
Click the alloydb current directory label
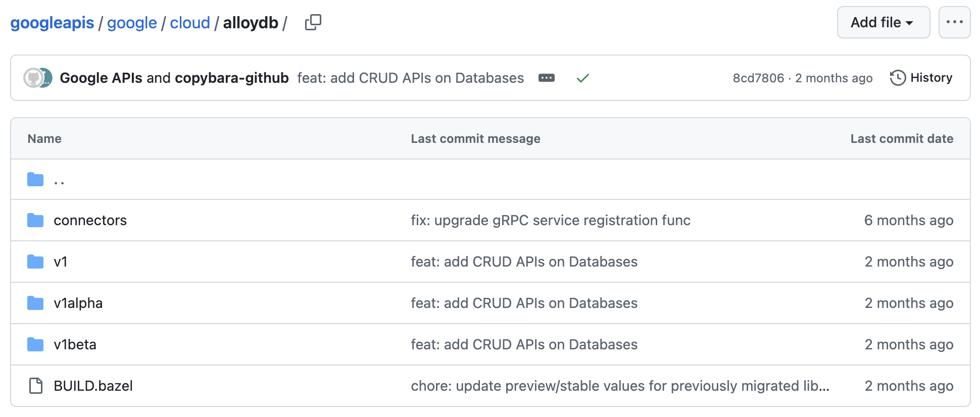251,23
